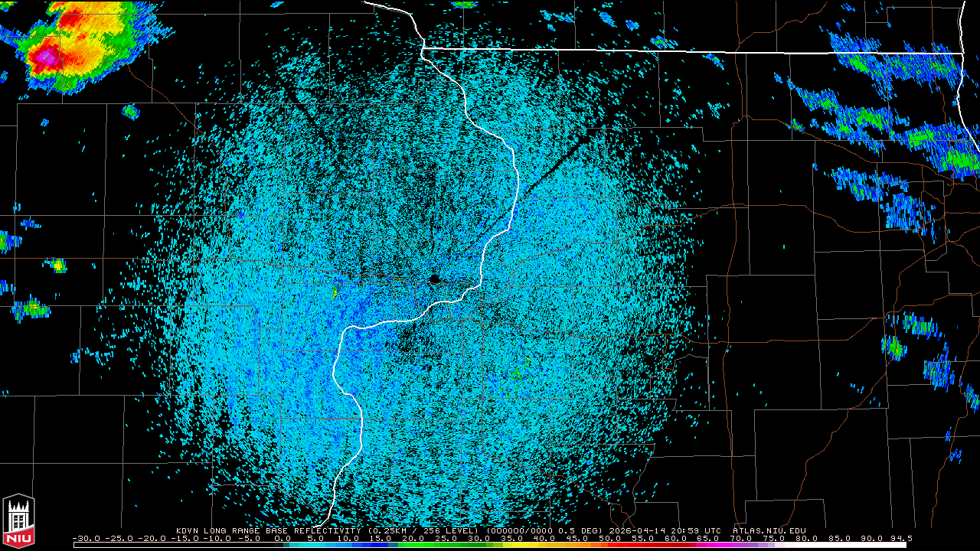
Task: Click the (0.25KM / 256 LEVEL) label
Action: (x=422, y=530)
